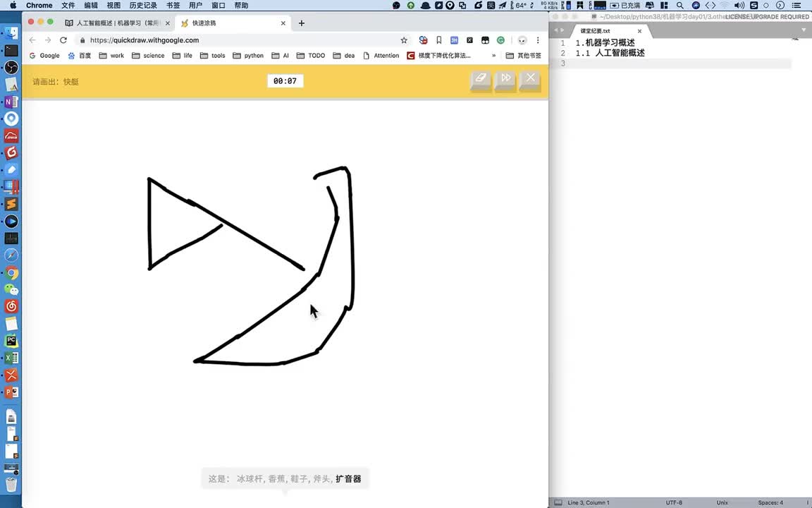Open a new browser tab
The image size is (812, 508).
click(302, 23)
